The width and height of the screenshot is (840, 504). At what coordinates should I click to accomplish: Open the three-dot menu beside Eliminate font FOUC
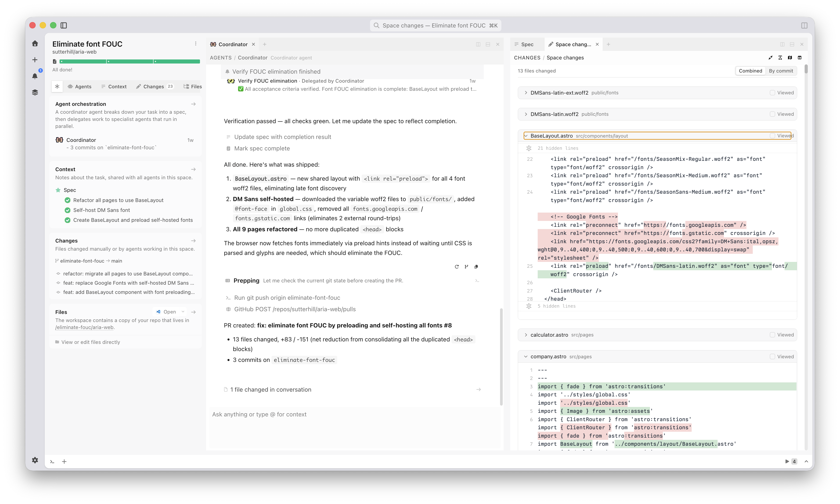coord(195,44)
